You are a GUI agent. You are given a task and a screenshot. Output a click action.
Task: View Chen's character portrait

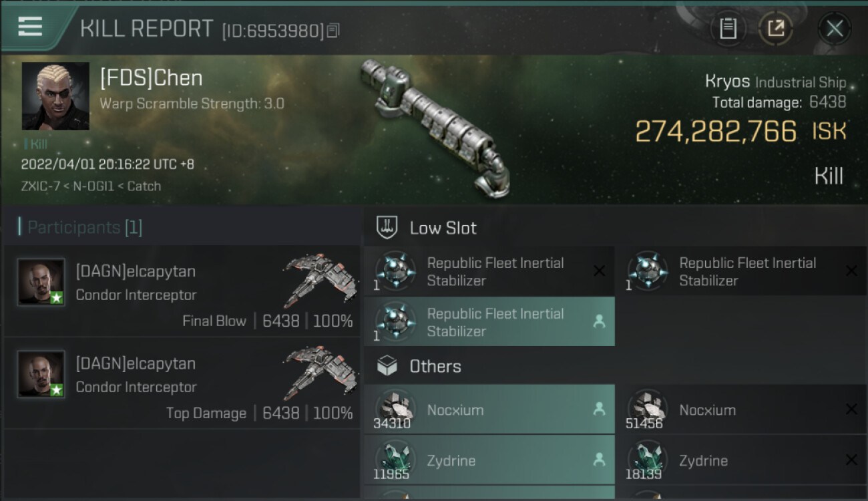click(x=55, y=96)
